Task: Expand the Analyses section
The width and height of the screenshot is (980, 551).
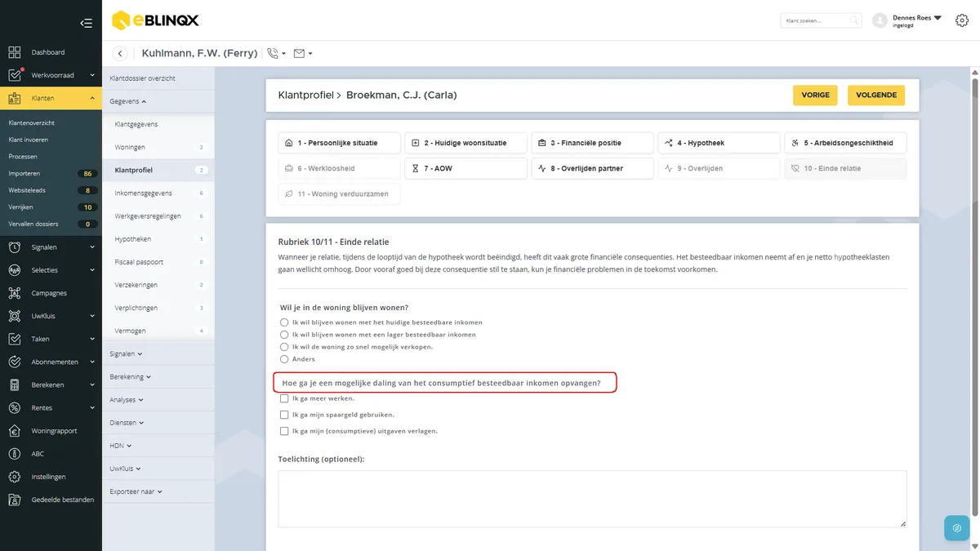Action: [127, 400]
